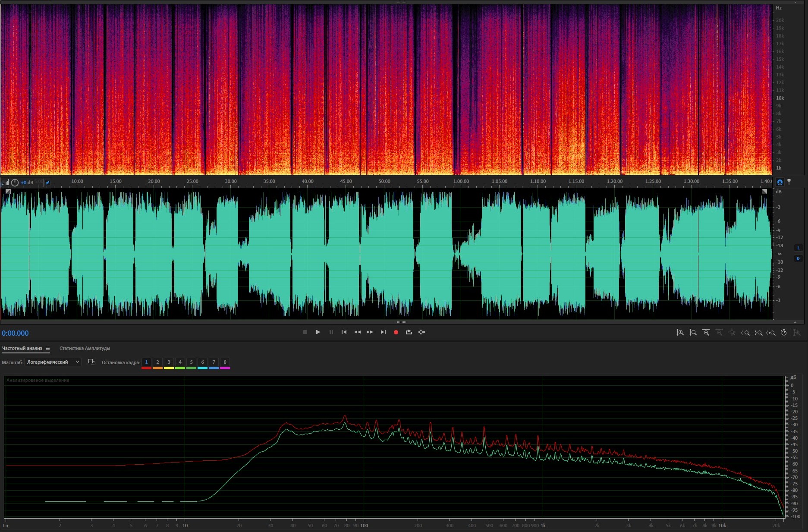Open the Масштаб Логарифмический dropdown
Screen dimensions: 808x532
53,362
